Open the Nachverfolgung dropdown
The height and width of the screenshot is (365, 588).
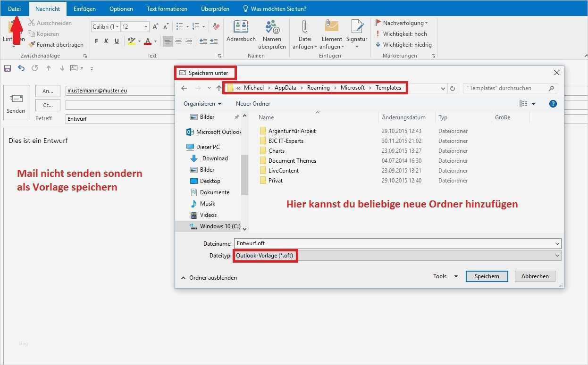coord(402,22)
